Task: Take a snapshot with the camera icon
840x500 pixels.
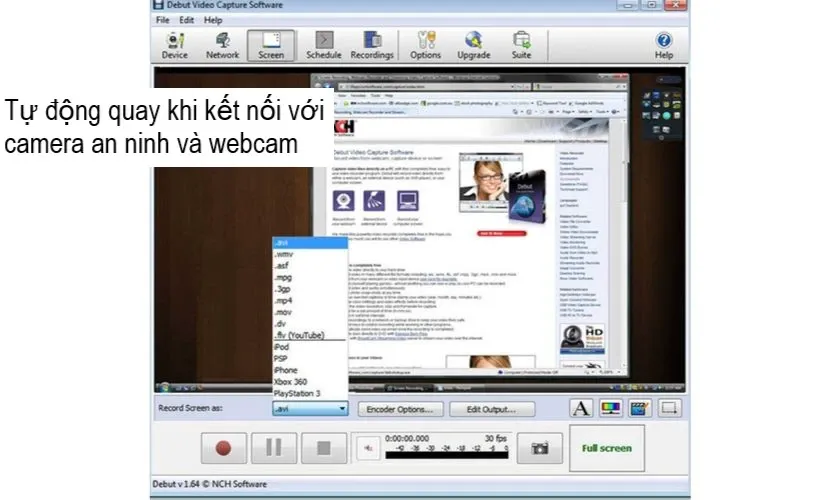Action: click(x=540, y=448)
